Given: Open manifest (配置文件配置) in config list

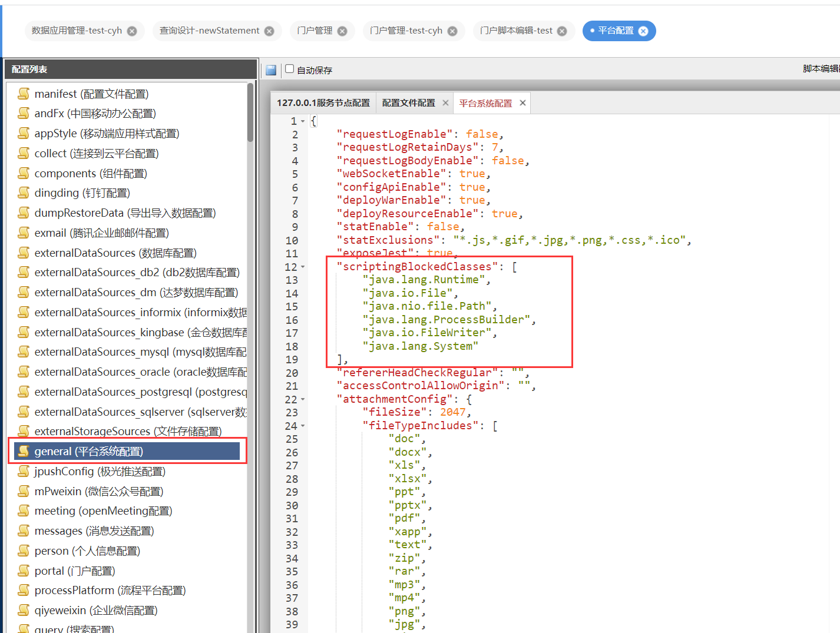Looking at the screenshot, I should click(x=91, y=94).
